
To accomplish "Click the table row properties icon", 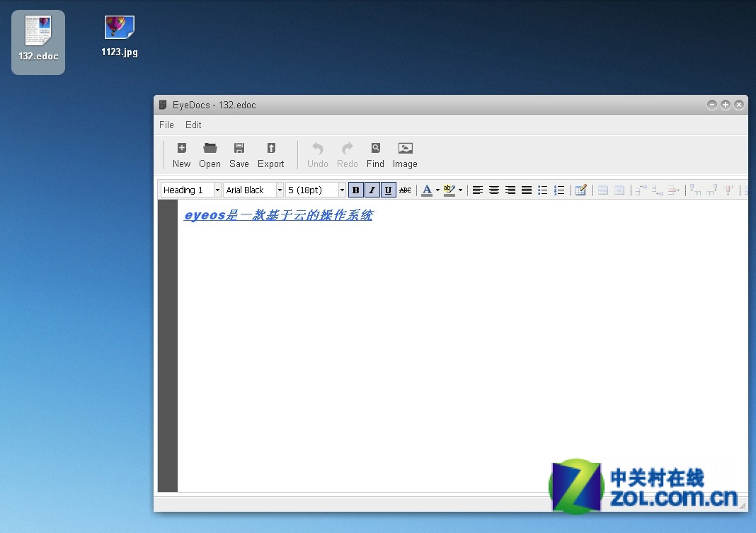I will pos(602,190).
